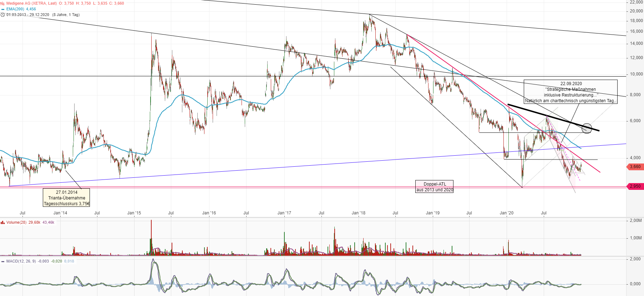Click the horizontal line price tag 2,950

point(635,186)
